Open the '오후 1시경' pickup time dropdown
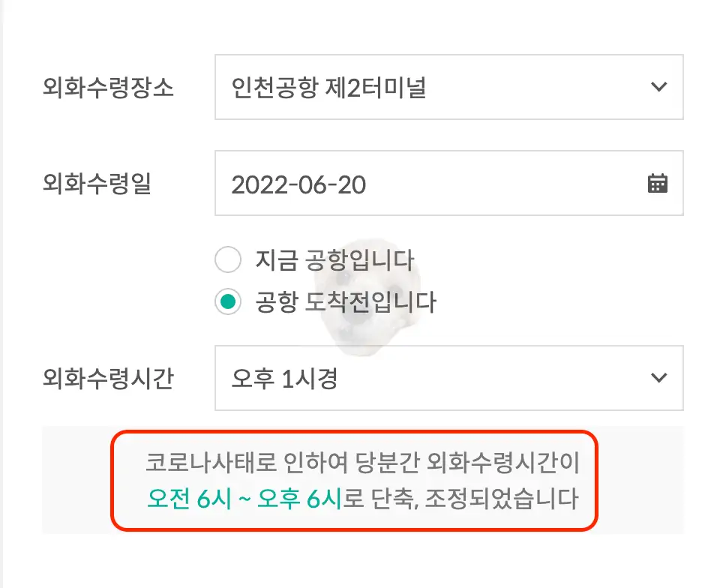The image size is (720, 588). [448, 379]
